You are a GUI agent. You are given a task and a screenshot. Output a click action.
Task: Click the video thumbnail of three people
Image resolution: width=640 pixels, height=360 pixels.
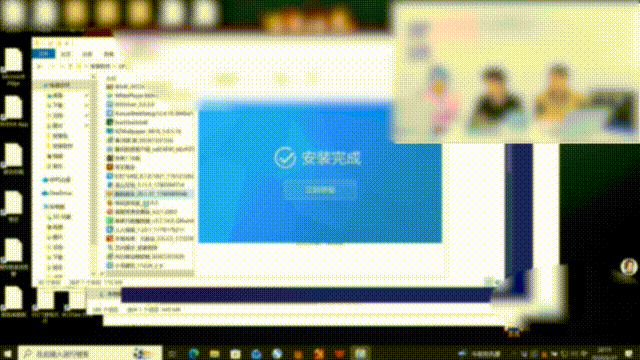[517, 73]
